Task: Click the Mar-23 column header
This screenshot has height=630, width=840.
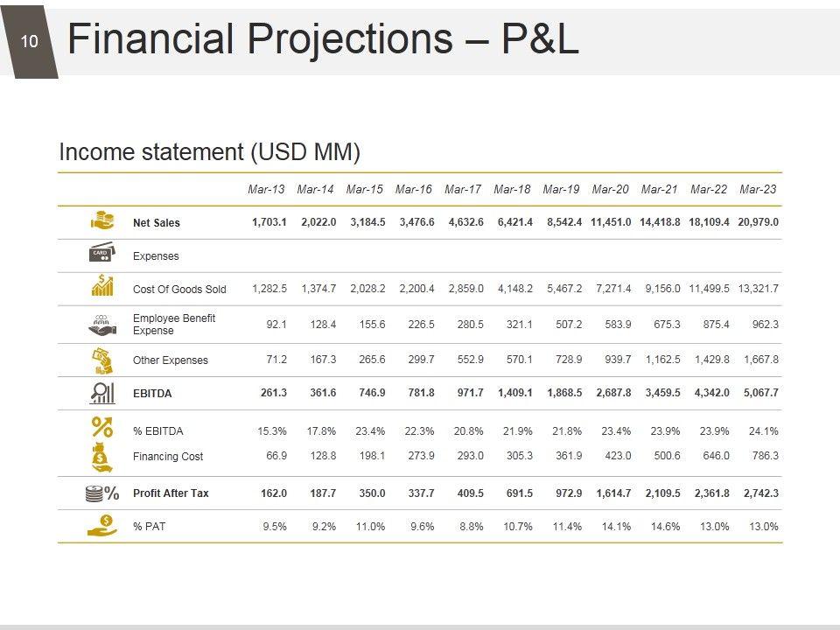Action: click(758, 189)
